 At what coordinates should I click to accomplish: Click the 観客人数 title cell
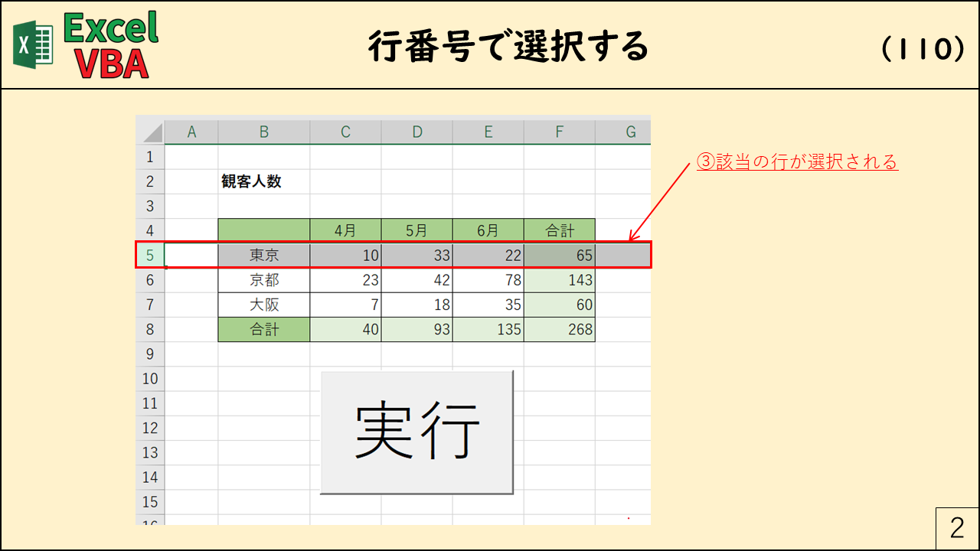[252, 182]
